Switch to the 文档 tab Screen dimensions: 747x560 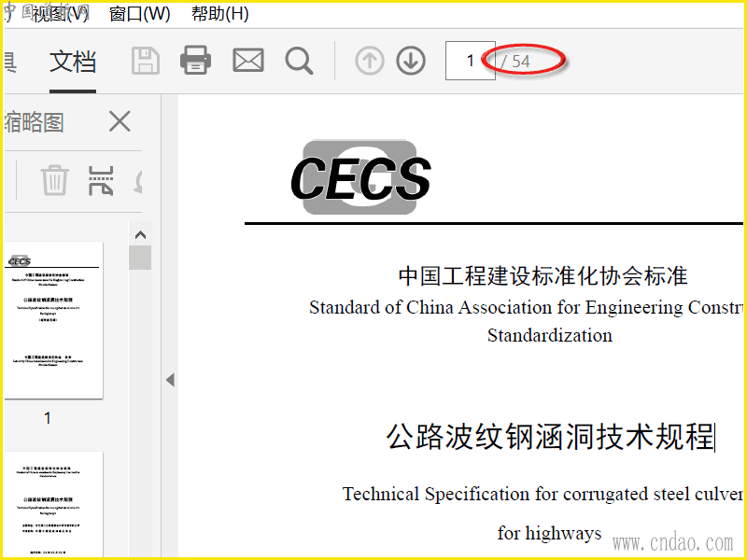(x=73, y=62)
